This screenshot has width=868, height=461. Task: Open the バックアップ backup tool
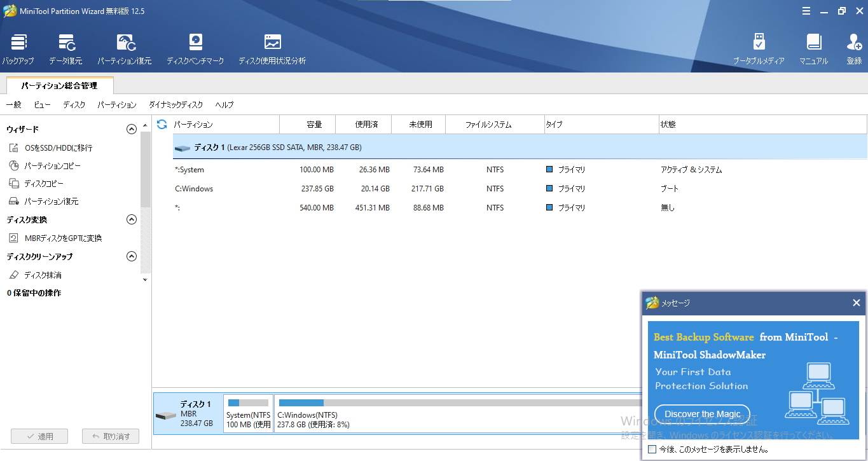18,50
